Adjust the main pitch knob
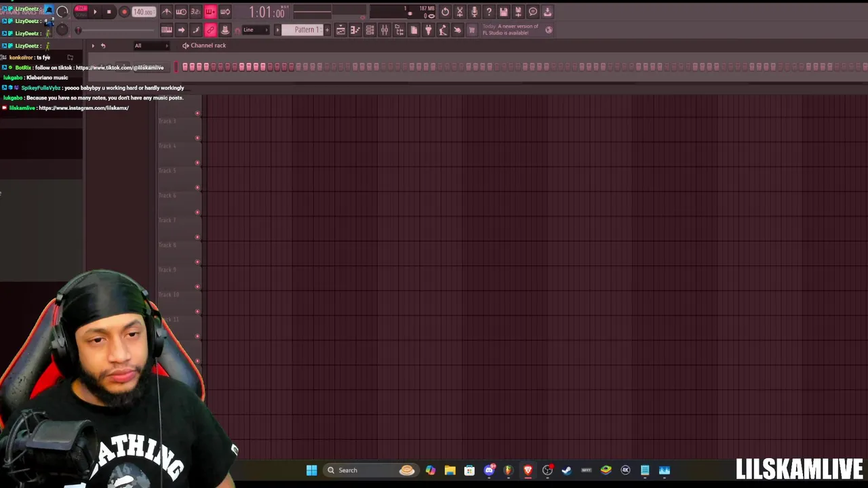Image resolution: width=868 pixels, height=488 pixels. click(x=62, y=29)
